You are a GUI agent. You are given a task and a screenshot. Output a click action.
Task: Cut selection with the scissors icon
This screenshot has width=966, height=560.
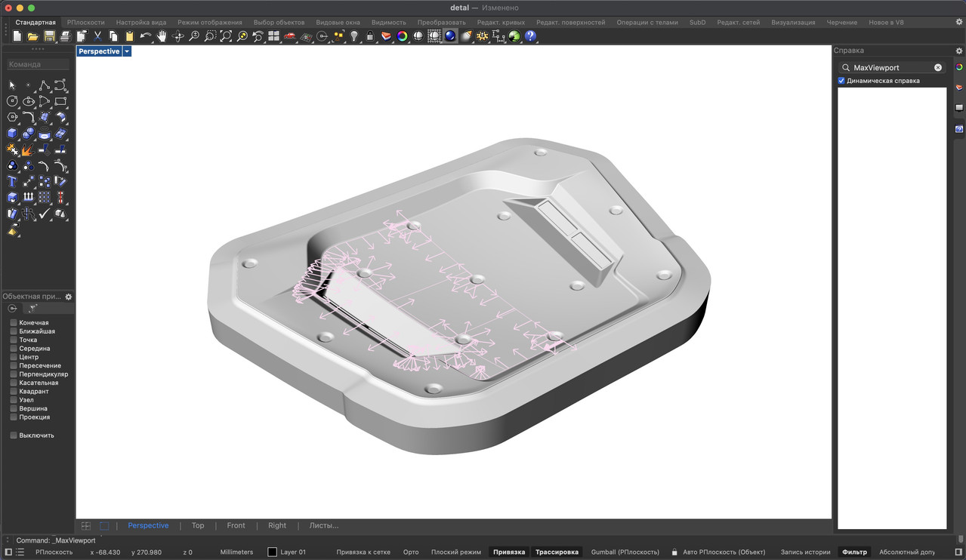pos(97,36)
